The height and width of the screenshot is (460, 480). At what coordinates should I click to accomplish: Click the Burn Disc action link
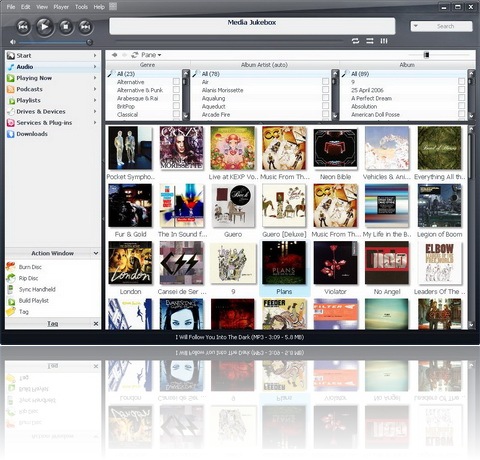(30, 267)
